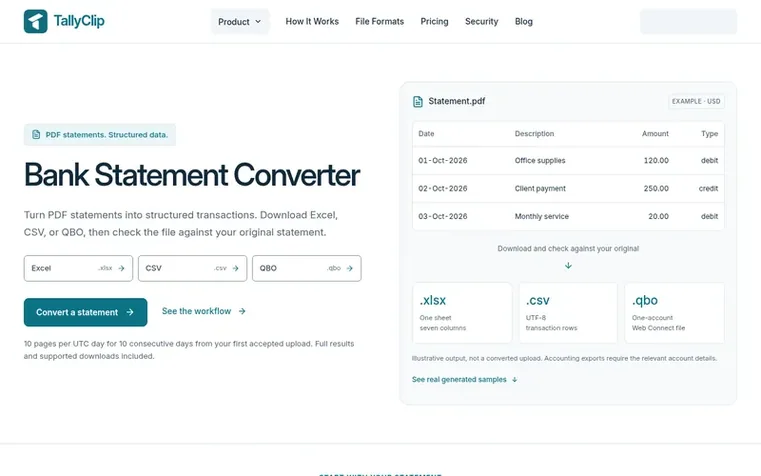This screenshot has width=761, height=476.
Task: Open the .csv output card
Action: pos(568,313)
